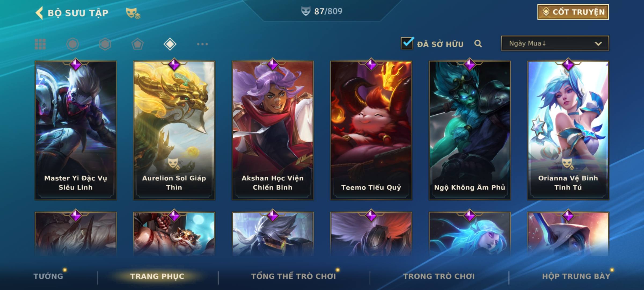The height and width of the screenshot is (290, 644).
Task: Open Teemo Tiểu Quỷ skin card
Action: click(371, 130)
